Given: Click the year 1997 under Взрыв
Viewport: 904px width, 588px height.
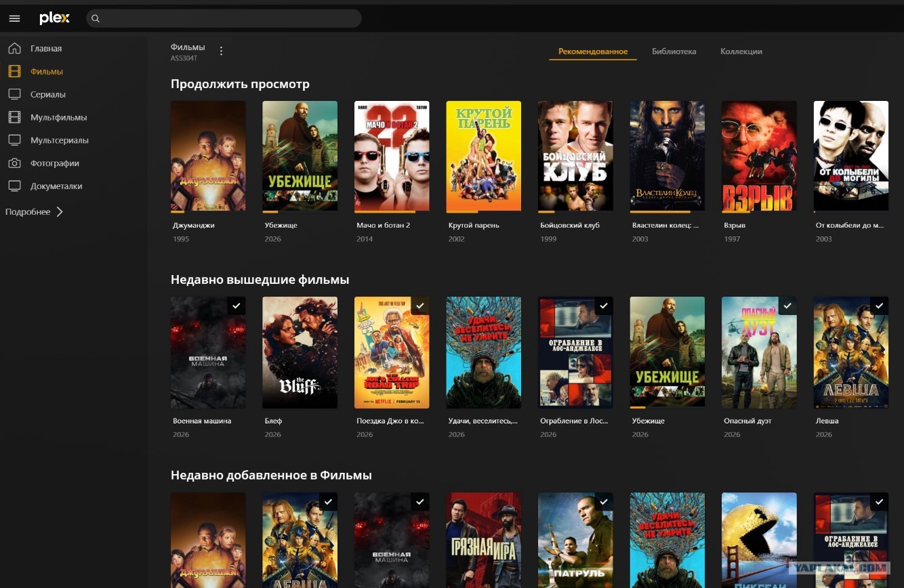Looking at the screenshot, I should coord(732,239).
